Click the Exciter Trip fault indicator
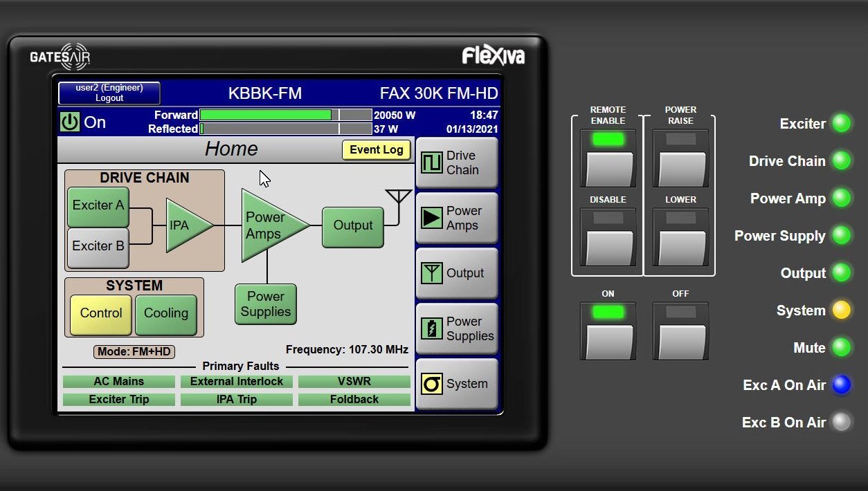The image size is (868, 491). 119,400
